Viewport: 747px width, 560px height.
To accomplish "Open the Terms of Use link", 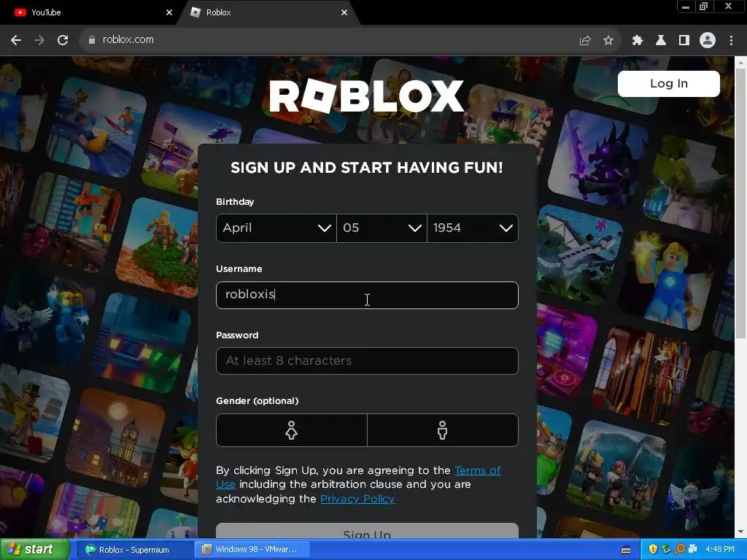I will point(477,470).
